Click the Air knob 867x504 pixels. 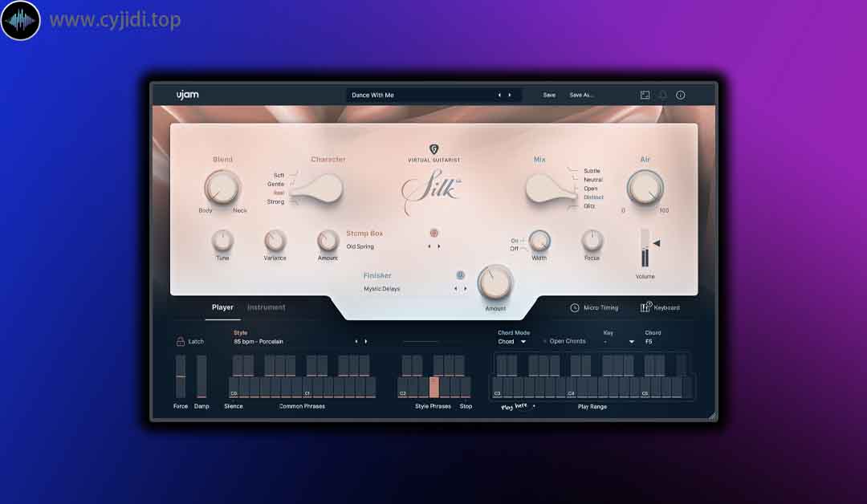[645, 187]
